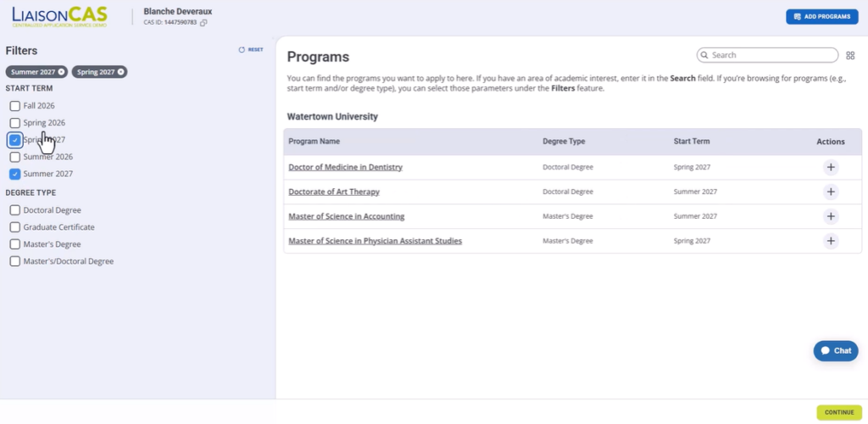The image size is (868, 424).
Task: Add Master of Science in Accounting plus icon
Action: pyautogui.click(x=831, y=216)
